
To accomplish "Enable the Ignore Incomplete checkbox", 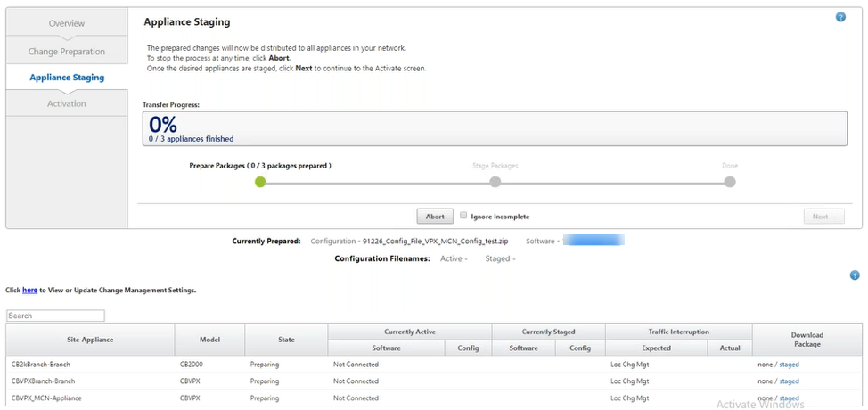I will pyautogui.click(x=463, y=216).
